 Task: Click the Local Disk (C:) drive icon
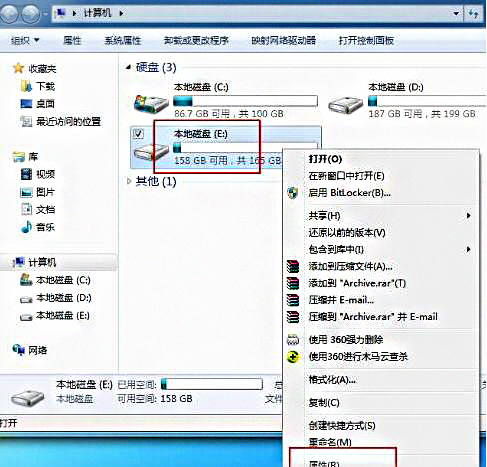[151, 104]
